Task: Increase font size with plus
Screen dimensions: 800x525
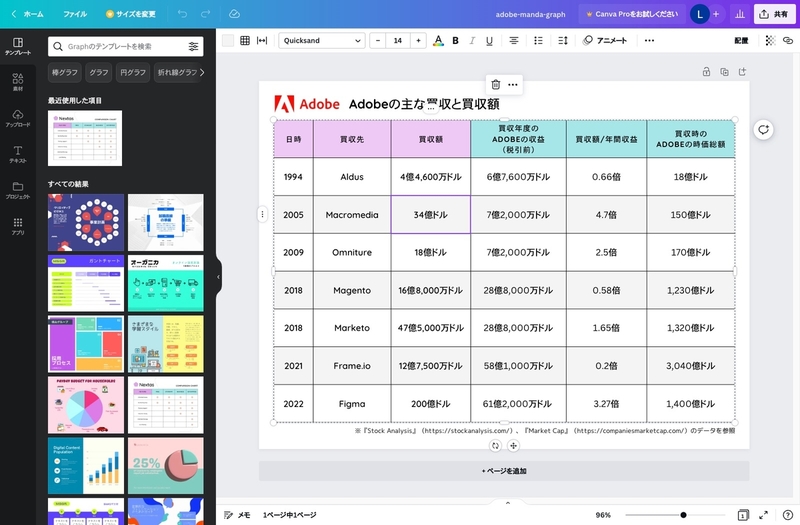Action: (418, 40)
